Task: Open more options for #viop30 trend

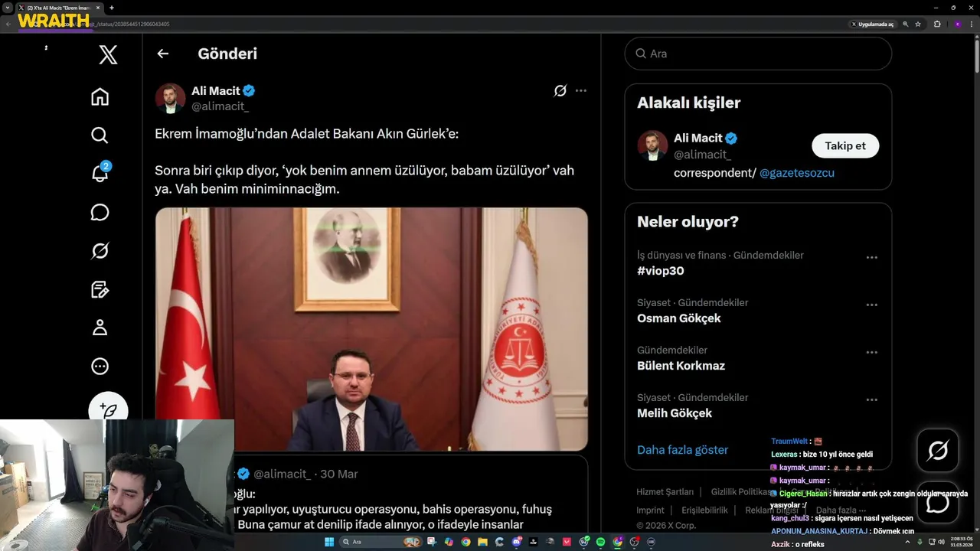Action: click(x=872, y=258)
